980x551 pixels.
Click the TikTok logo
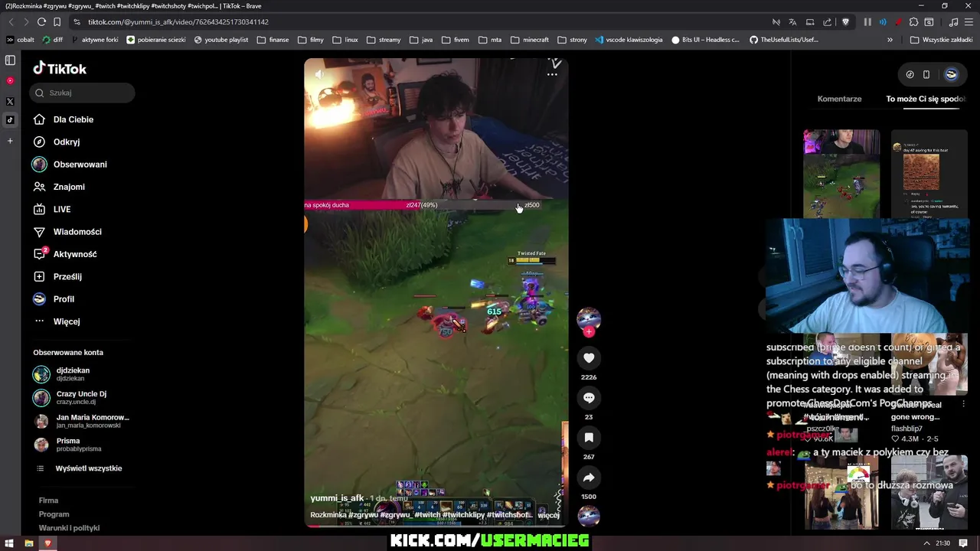[x=60, y=69]
